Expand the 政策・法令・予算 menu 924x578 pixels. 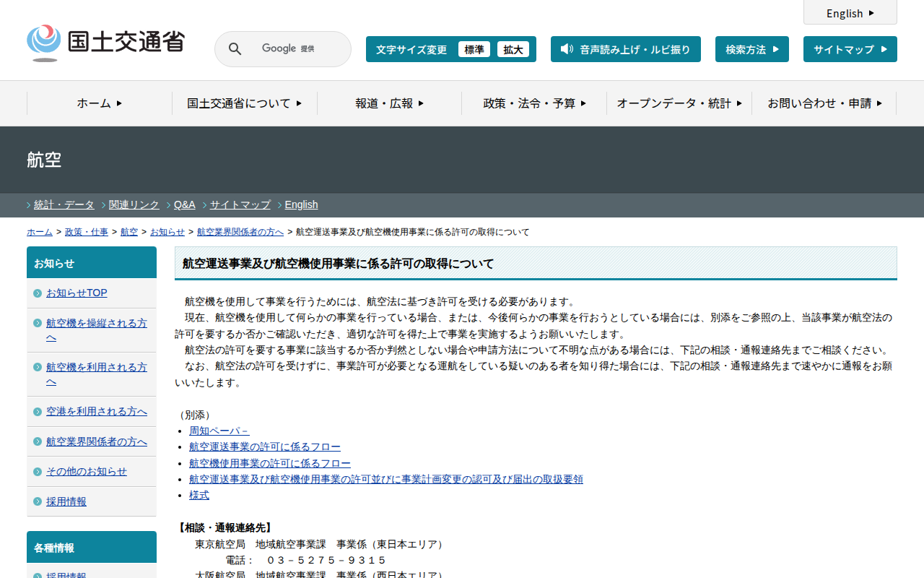click(534, 103)
